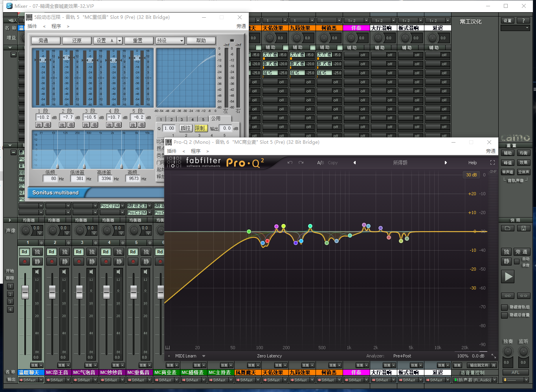Arm record on mixer track 3
536x392 pixels.
click(x=79, y=262)
